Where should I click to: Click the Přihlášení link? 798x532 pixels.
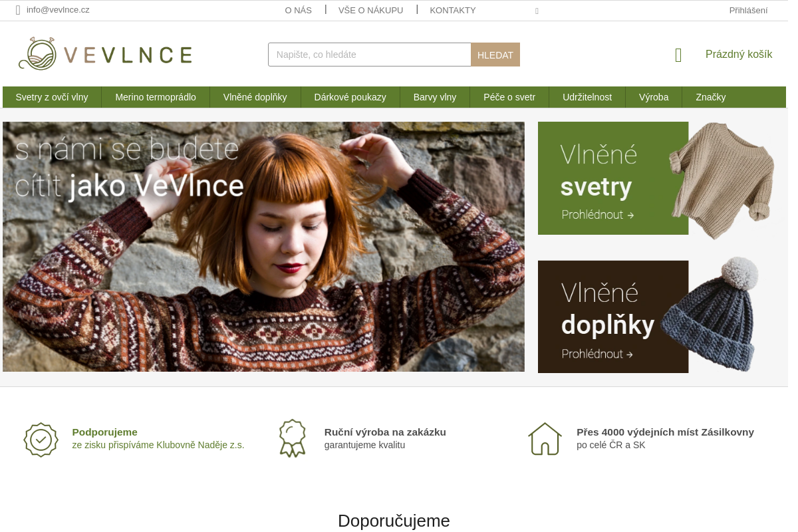pos(748,10)
